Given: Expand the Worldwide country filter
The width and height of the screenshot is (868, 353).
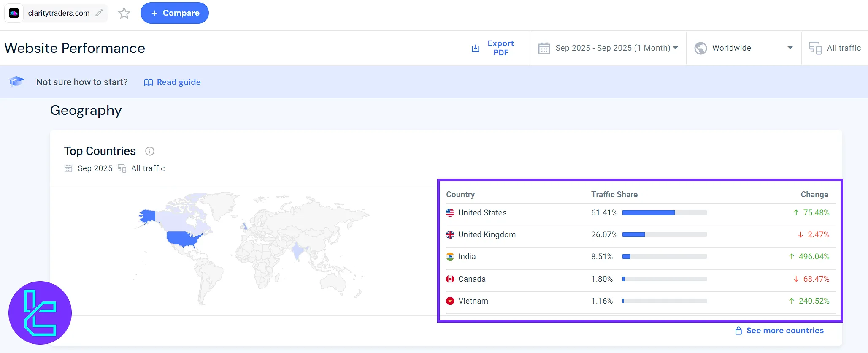Looking at the screenshot, I should pos(744,48).
